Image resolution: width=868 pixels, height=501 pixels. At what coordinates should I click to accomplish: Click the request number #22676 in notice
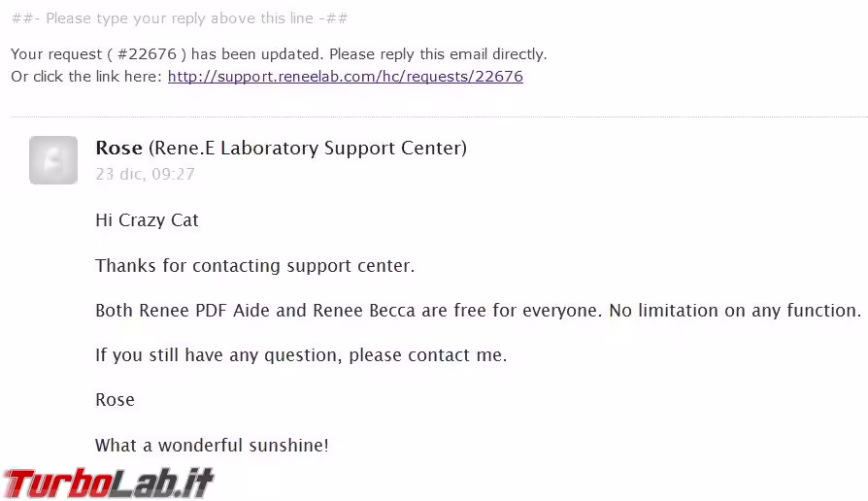(x=144, y=54)
